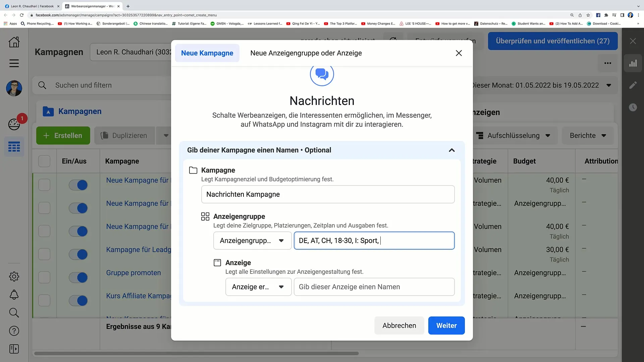Open the browser extensions puzzle icon
The width and height of the screenshot is (644, 362).
coord(606,15)
